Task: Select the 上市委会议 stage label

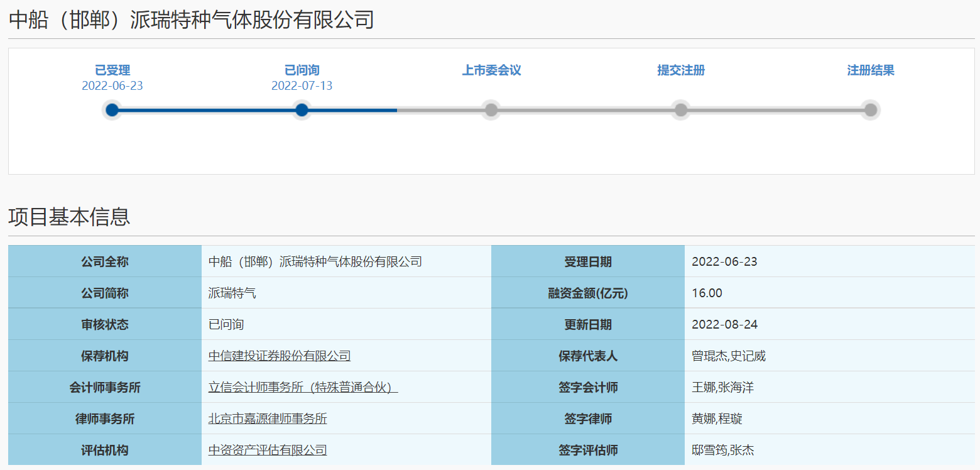Action: [491, 70]
